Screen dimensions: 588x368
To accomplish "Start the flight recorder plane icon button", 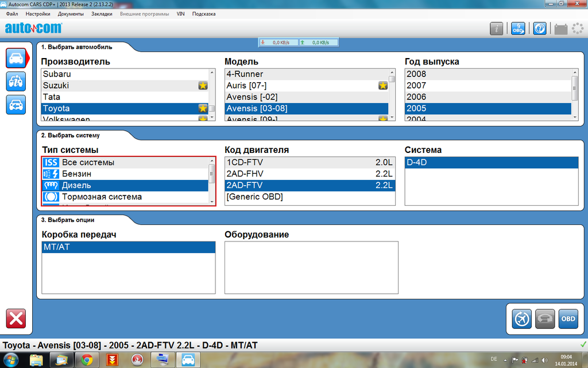I will [521, 319].
